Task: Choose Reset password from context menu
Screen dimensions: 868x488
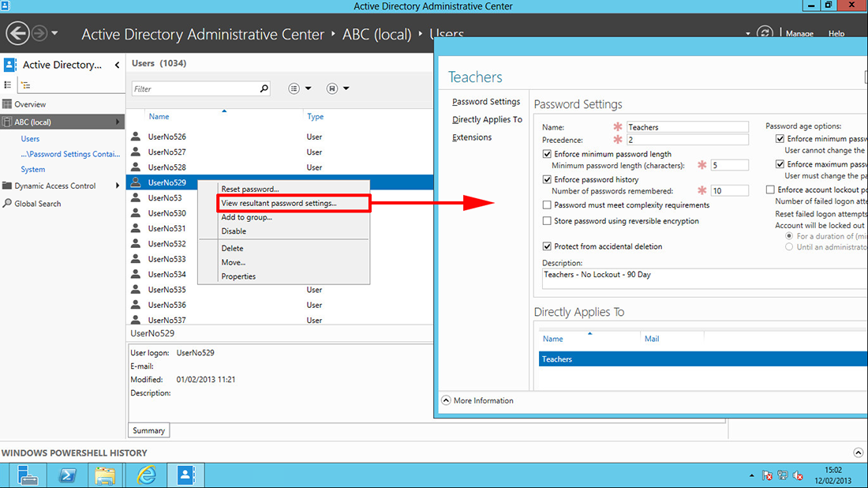Action: pos(250,189)
